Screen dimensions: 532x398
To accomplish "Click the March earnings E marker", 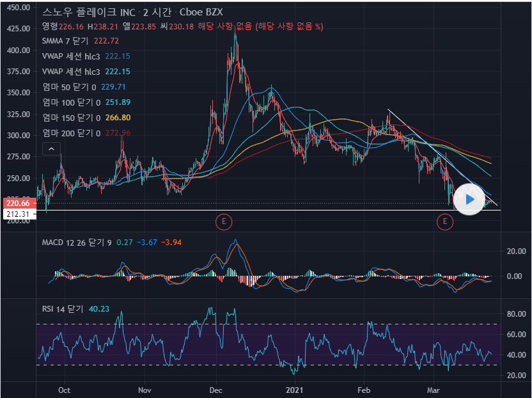I will click(444, 221).
